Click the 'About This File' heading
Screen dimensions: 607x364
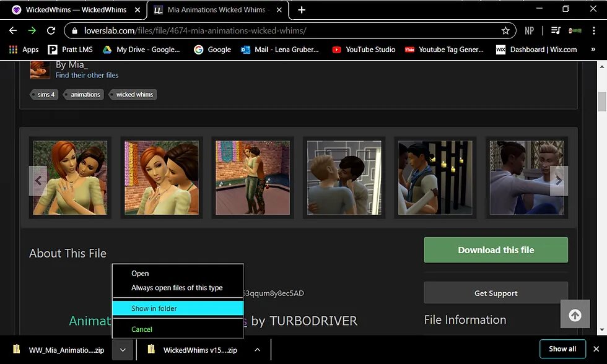click(68, 253)
